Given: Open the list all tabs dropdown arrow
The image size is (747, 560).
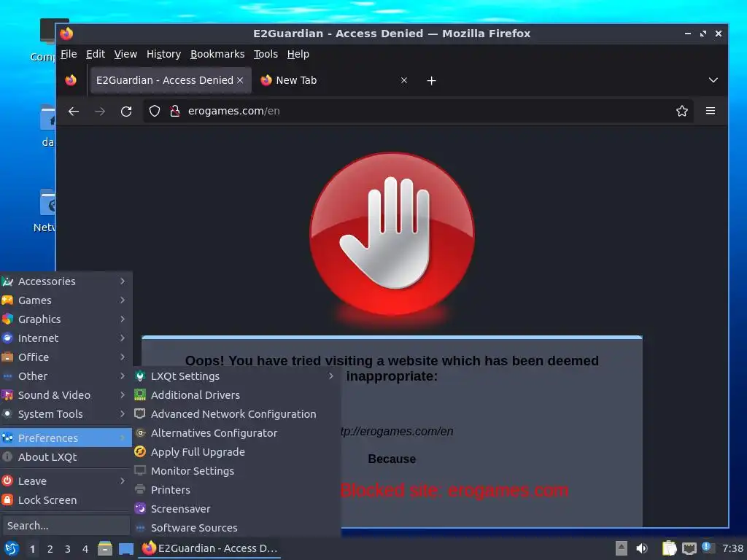Looking at the screenshot, I should point(713,80).
